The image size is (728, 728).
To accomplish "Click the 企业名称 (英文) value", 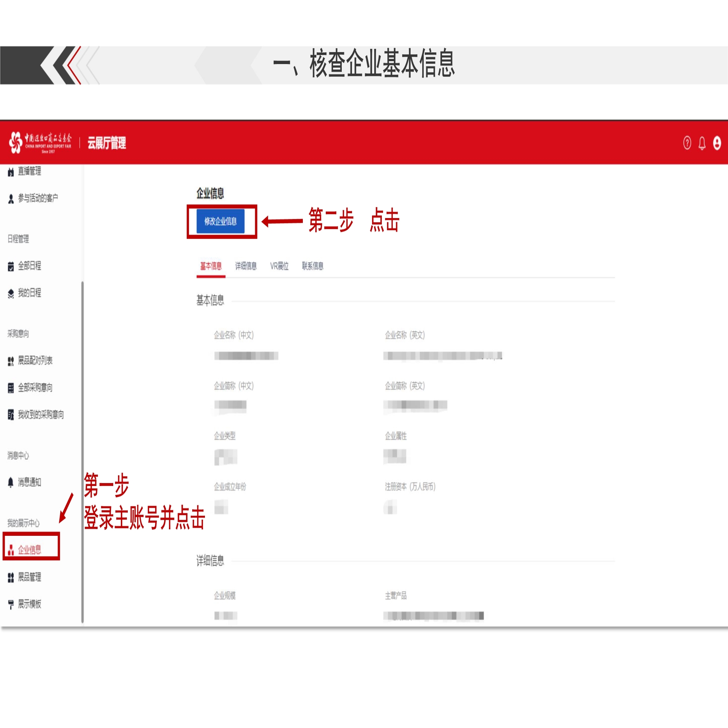I will pos(443,356).
